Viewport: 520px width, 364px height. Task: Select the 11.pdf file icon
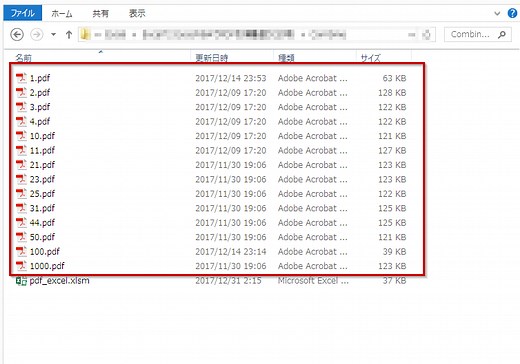point(21,150)
